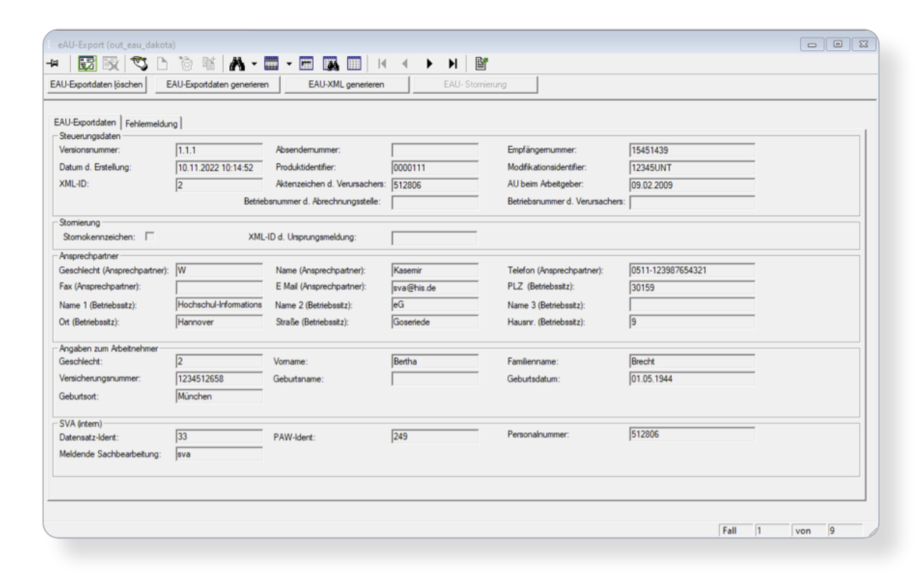Click EAU-XML generieren button
This screenshot has width=924, height=580.
(x=347, y=84)
